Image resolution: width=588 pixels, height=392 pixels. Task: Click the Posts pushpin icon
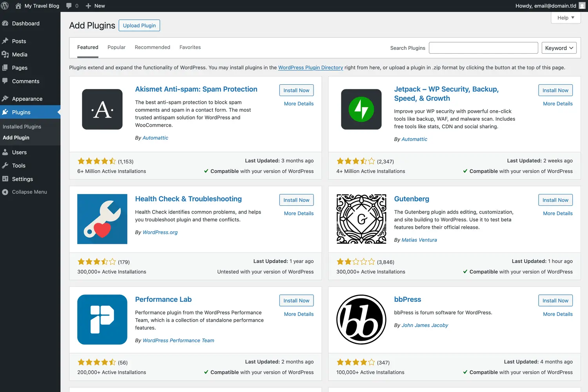tap(5, 41)
